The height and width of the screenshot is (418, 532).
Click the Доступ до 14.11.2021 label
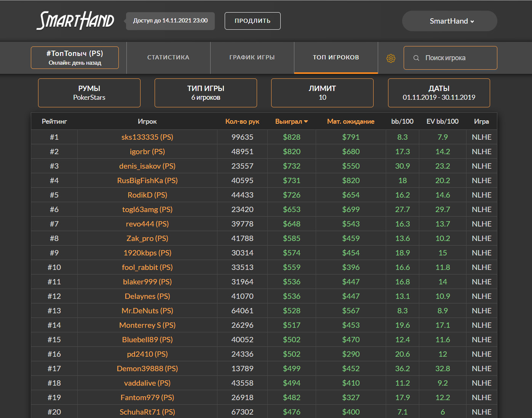tap(170, 21)
